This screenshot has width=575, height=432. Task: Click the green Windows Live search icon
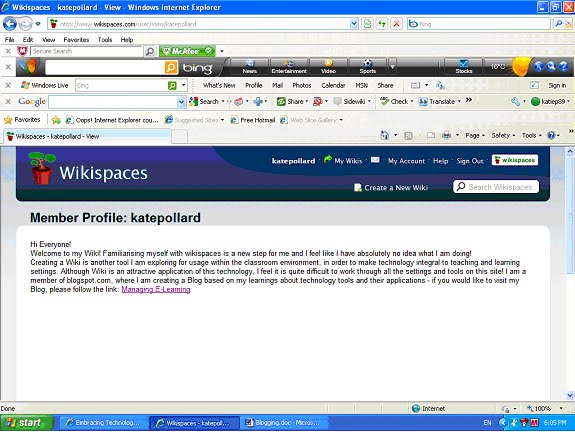172,85
